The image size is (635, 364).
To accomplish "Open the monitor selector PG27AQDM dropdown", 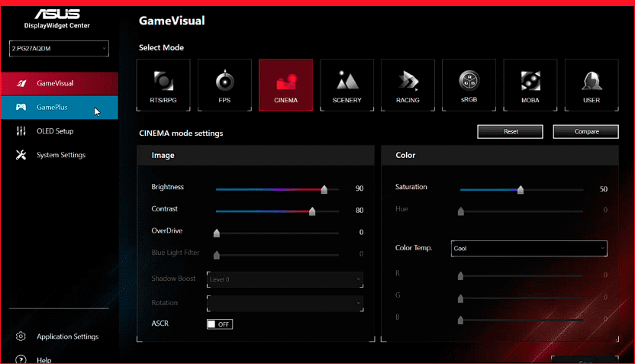I will (x=59, y=49).
